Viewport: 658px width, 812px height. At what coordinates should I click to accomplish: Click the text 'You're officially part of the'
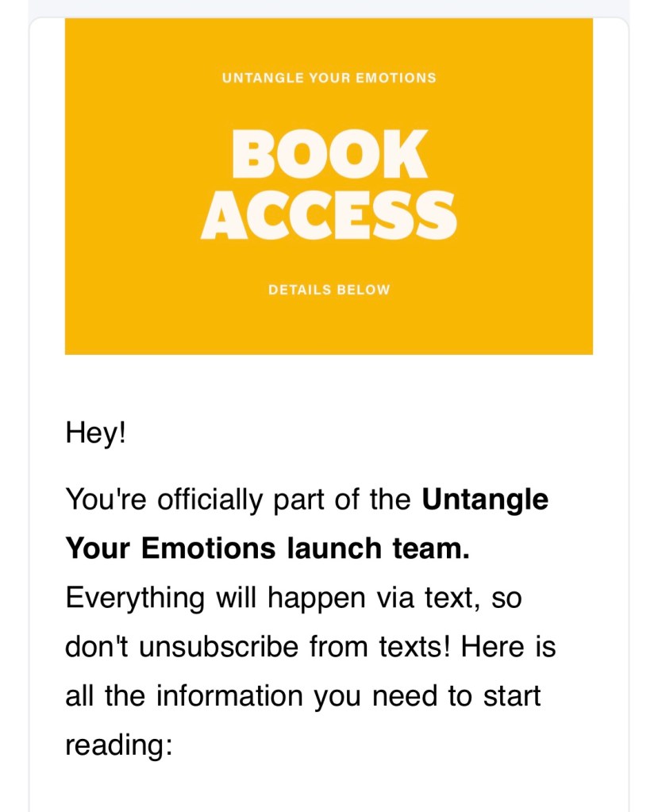pos(238,500)
